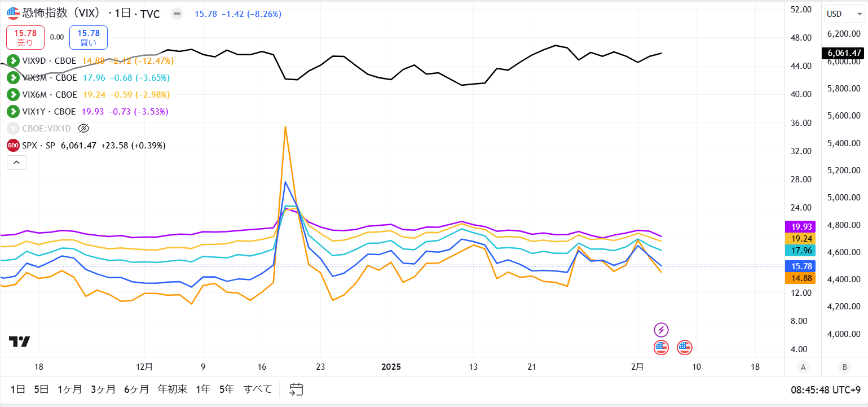The height and width of the screenshot is (407, 868).
Task: Click the US flag icon beside VIX title
Action: click(x=13, y=14)
